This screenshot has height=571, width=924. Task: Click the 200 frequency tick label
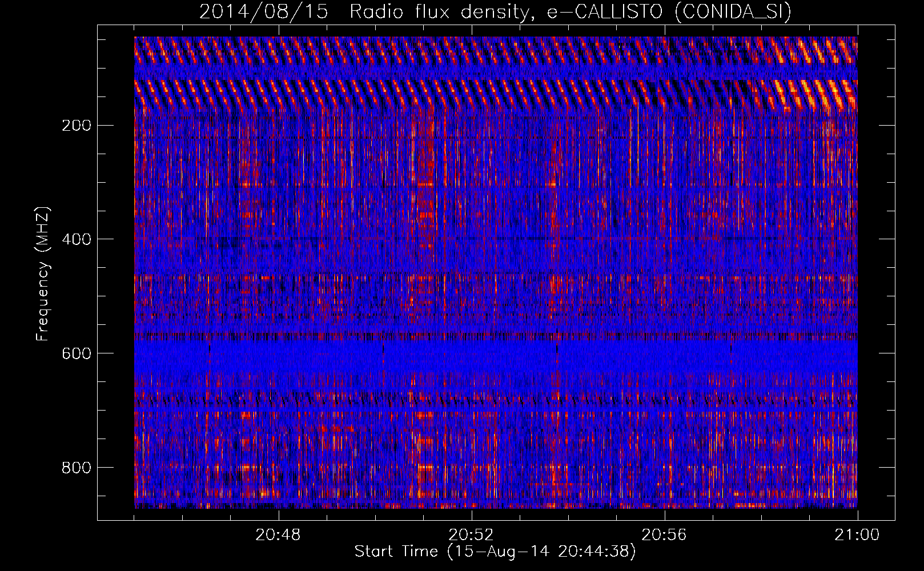click(x=76, y=125)
